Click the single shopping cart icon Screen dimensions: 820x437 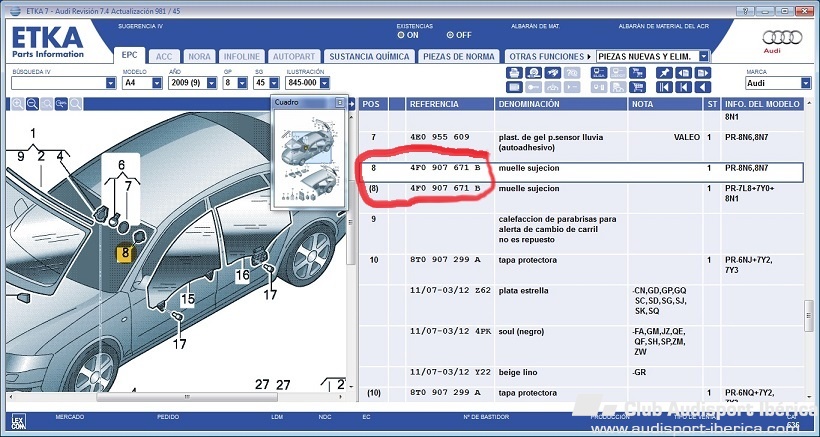coord(637,87)
